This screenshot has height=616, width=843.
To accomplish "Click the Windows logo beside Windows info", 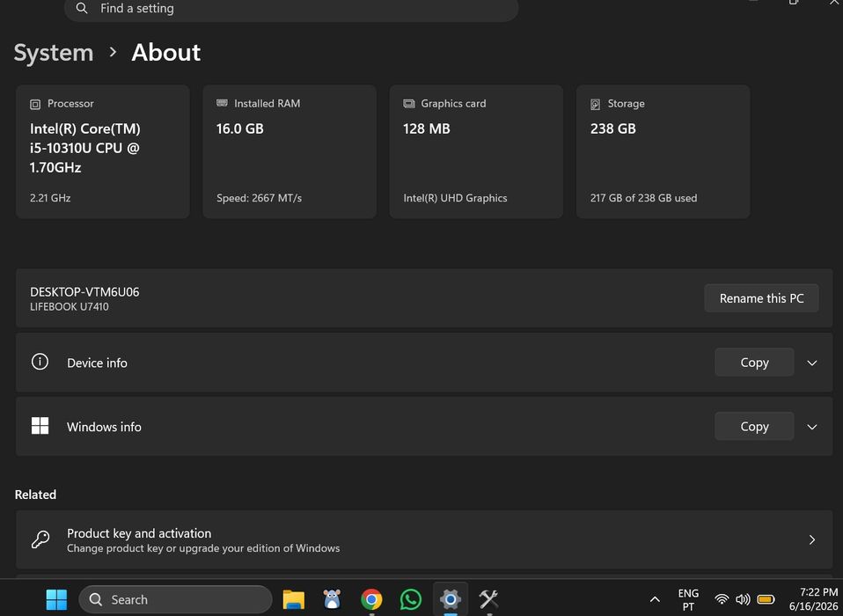I will [x=40, y=426].
